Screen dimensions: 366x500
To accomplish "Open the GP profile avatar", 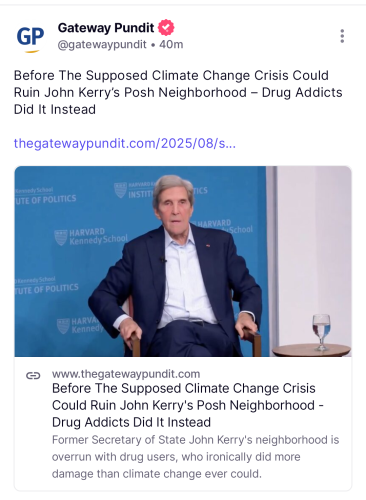I will pos(30,40).
